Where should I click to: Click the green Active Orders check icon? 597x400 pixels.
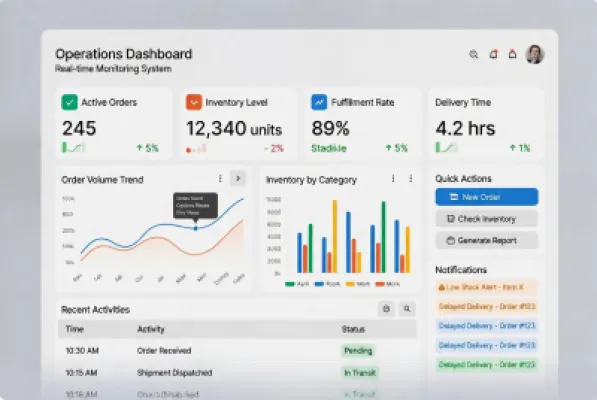pyautogui.click(x=69, y=102)
